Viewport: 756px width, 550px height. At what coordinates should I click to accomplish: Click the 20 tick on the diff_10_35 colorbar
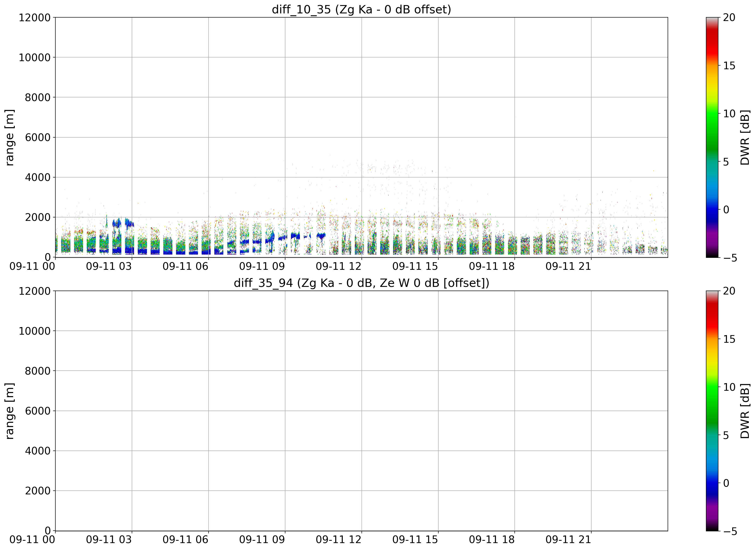coord(729,17)
